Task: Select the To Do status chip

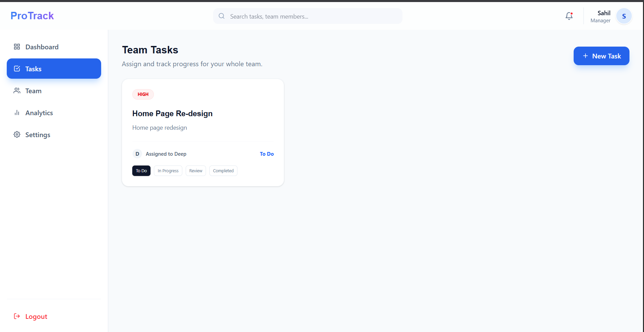Action: (141, 171)
